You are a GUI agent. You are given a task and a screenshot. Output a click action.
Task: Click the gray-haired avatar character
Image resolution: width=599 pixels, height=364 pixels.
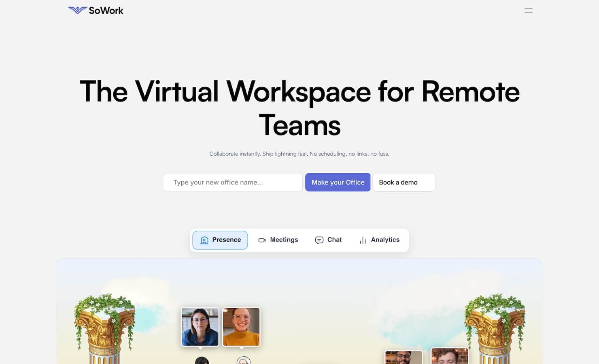pos(244,360)
